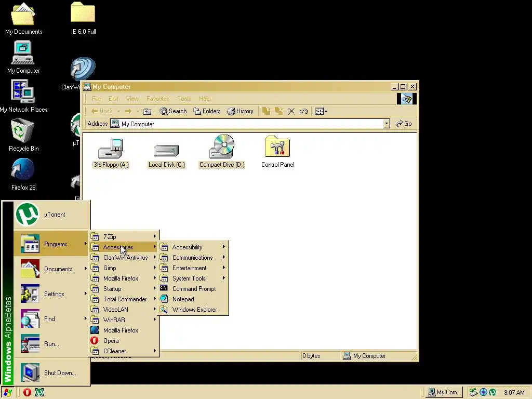Click inside the Address bar field
The image size is (532, 399).
point(250,124)
